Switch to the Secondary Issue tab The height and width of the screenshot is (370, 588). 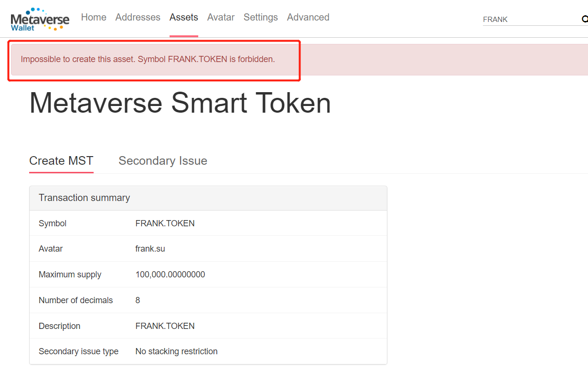coord(163,161)
